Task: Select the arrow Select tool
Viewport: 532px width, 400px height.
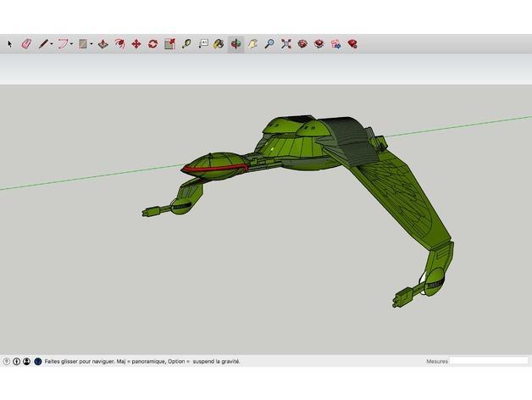Action: [9, 44]
